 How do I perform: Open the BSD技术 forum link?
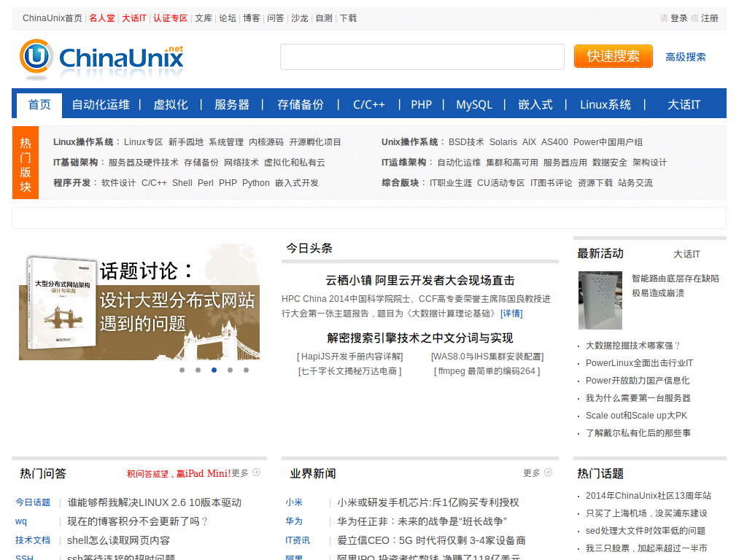click(x=466, y=142)
